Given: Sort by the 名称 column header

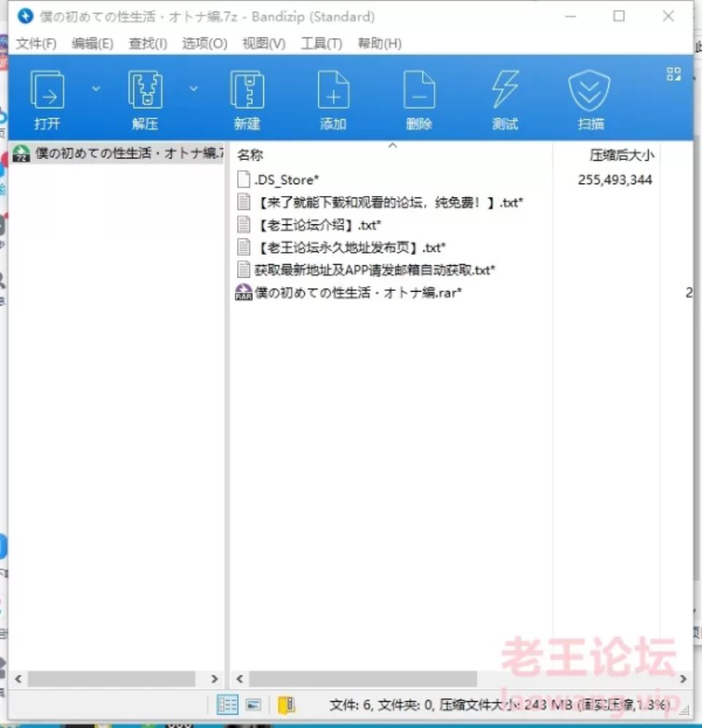Looking at the screenshot, I should pyautogui.click(x=250, y=155).
